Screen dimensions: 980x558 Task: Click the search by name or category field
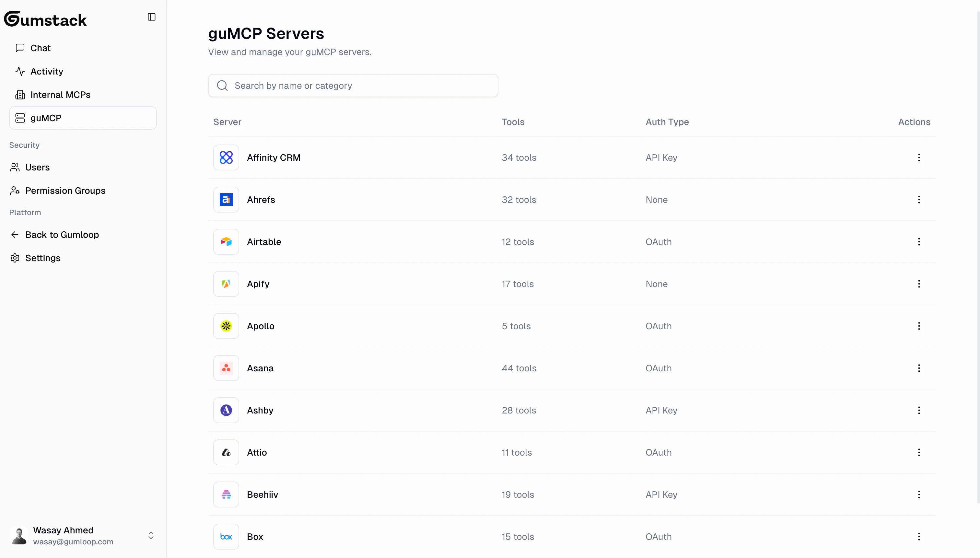(353, 86)
